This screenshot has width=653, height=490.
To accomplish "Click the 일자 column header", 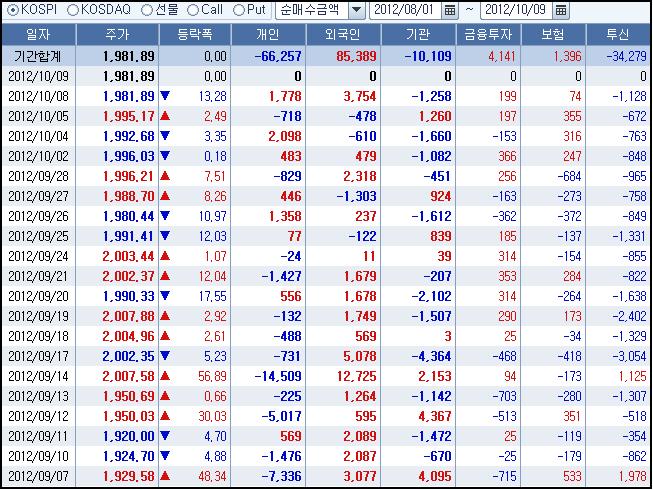I will [39, 34].
